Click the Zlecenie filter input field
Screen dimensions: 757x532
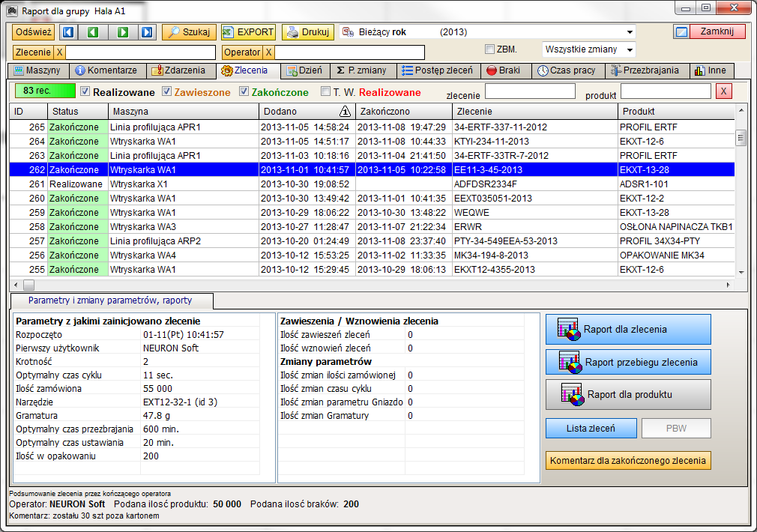point(140,52)
